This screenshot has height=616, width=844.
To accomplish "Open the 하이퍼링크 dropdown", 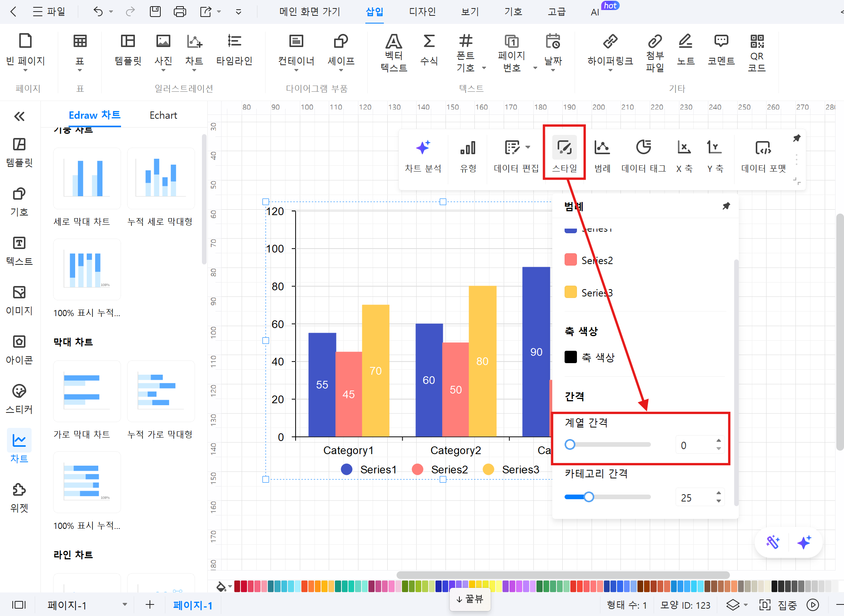I will (610, 70).
